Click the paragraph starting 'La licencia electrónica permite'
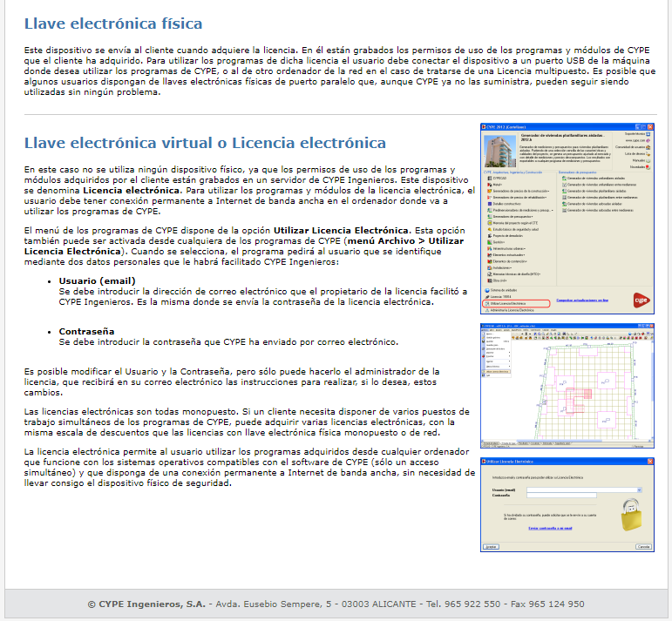 [249, 467]
